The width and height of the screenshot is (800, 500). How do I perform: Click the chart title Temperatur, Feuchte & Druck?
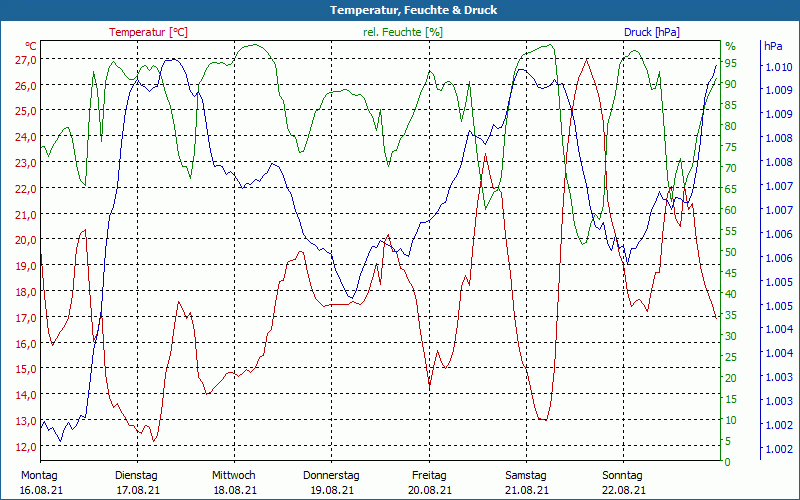(x=400, y=10)
